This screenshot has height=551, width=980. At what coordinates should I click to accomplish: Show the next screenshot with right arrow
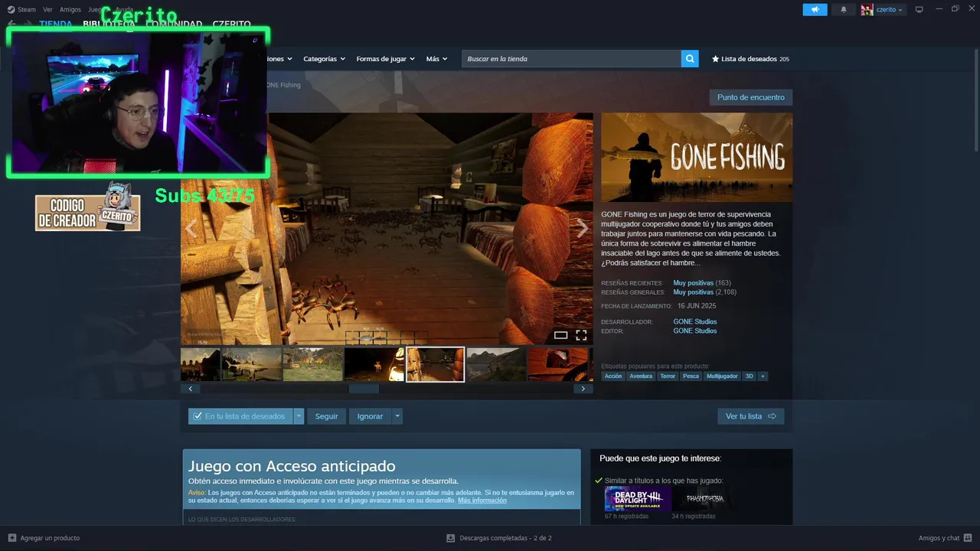(582, 228)
